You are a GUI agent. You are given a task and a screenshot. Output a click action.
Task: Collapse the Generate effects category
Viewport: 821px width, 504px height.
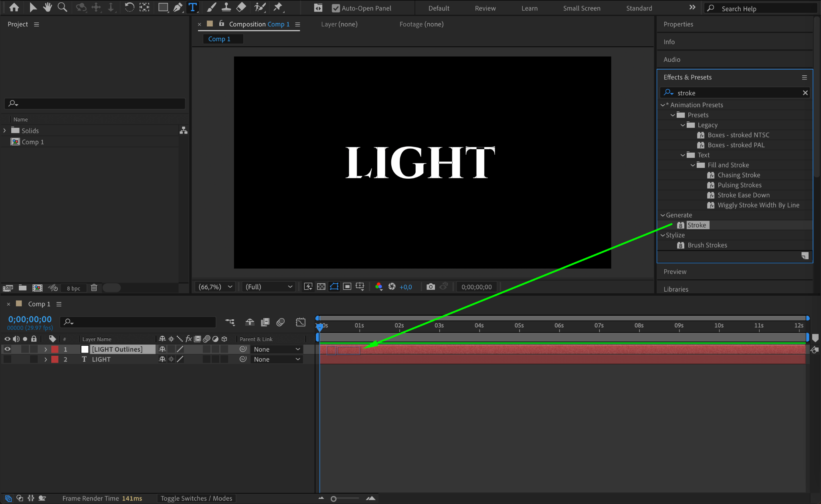(x=663, y=215)
